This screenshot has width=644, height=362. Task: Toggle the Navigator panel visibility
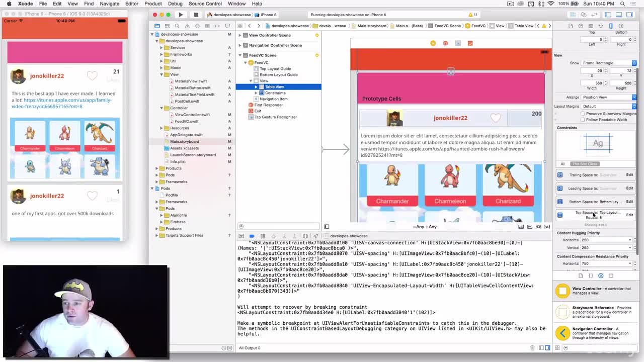(608, 15)
